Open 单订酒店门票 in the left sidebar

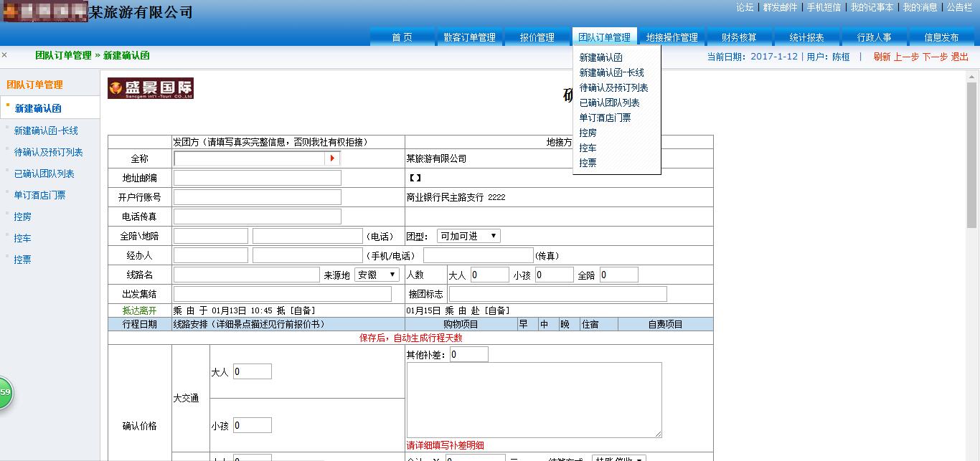pos(39,195)
